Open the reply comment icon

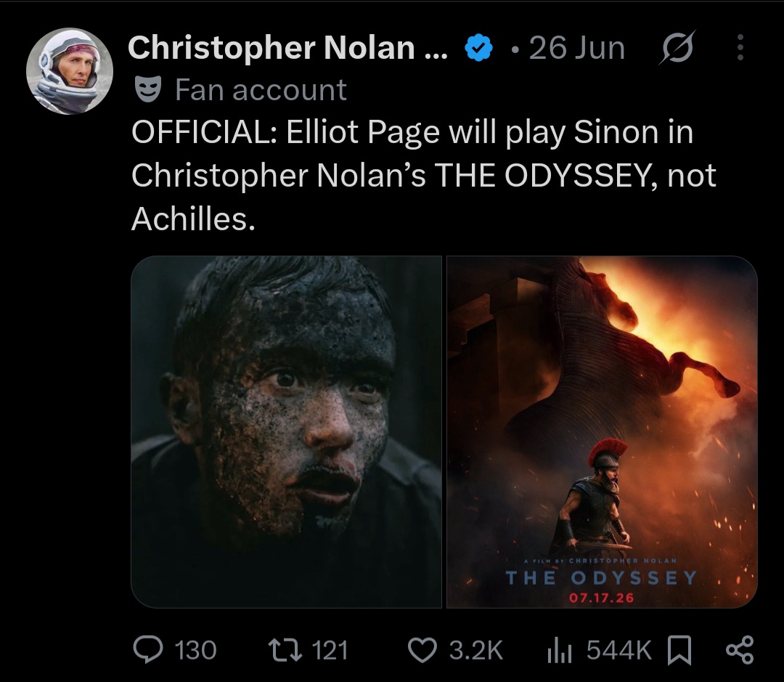148,649
